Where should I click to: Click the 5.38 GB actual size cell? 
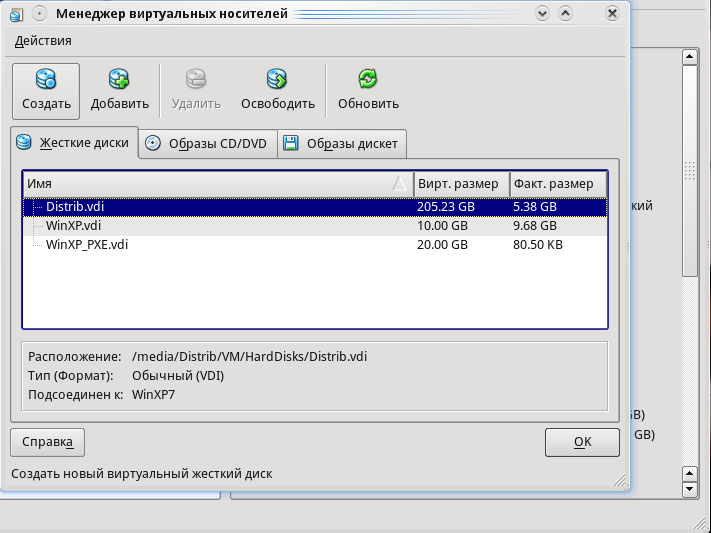pos(535,207)
